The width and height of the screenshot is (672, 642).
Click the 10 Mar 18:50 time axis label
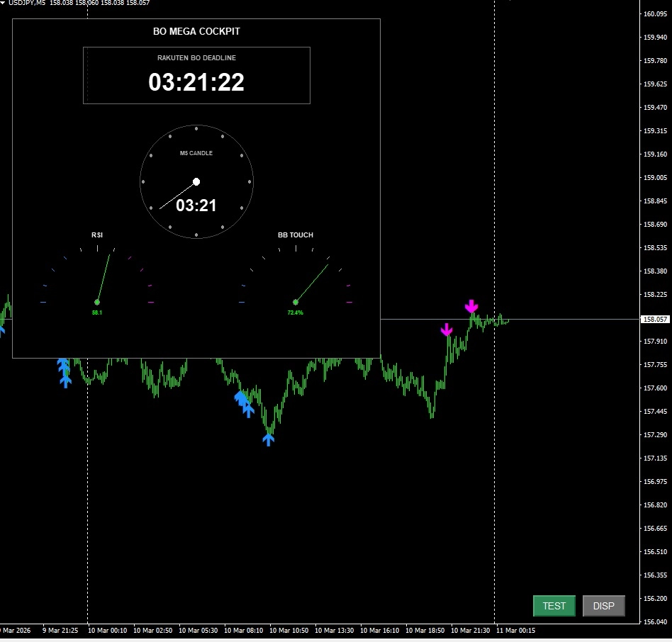425,631
